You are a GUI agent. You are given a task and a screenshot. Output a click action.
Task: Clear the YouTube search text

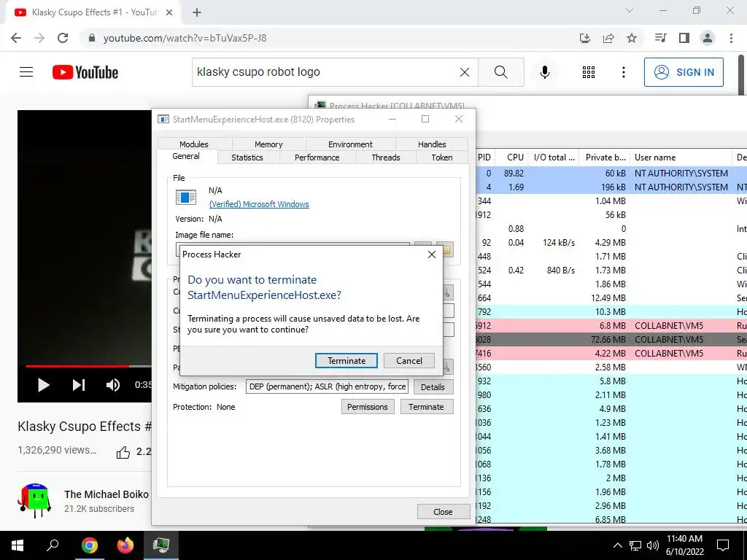click(x=465, y=72)
